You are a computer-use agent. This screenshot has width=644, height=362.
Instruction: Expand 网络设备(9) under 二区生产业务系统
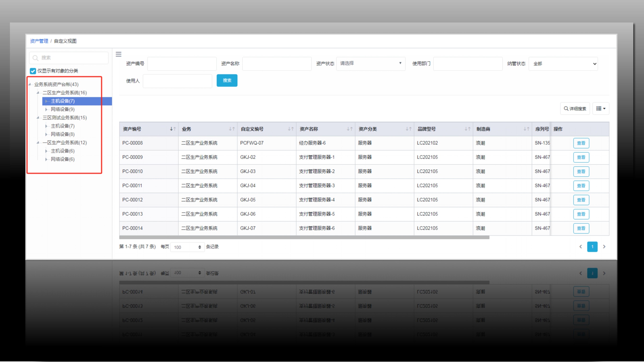point(46,109)
